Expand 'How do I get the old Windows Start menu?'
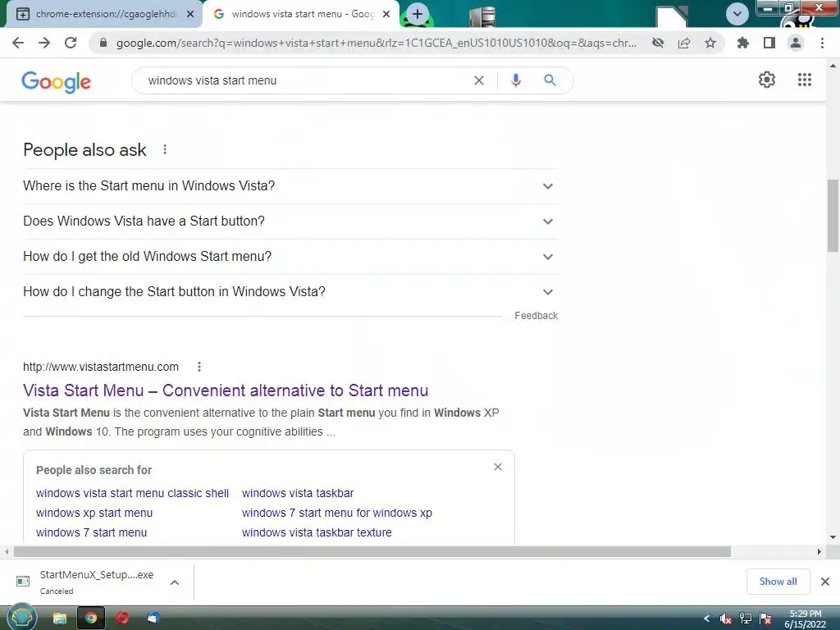840x630 pixels. [290, 257]
